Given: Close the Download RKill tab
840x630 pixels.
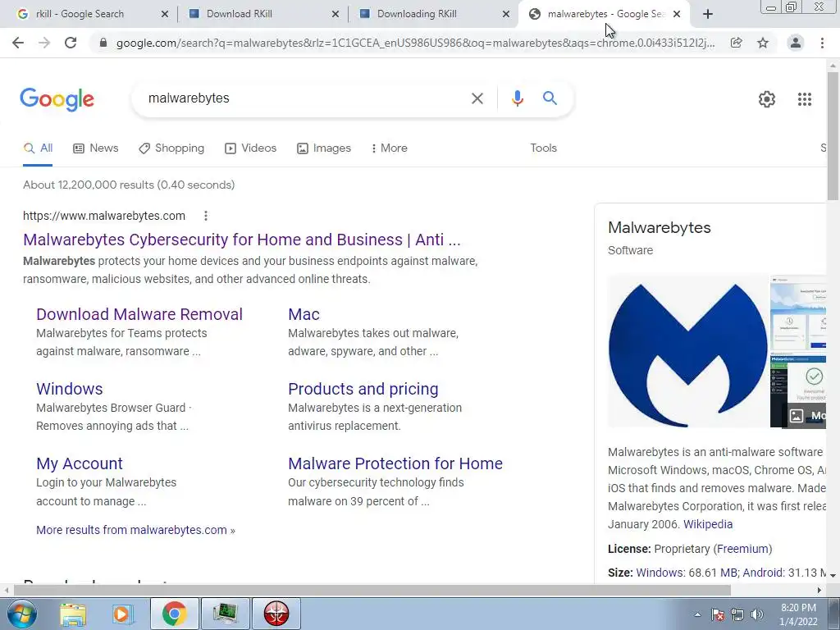Looking at the screenshot, I should (x=336, y=14).
